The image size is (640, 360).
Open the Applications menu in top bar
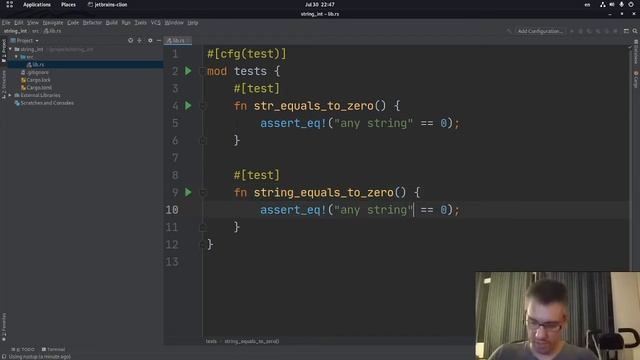[x=37, y=4]
